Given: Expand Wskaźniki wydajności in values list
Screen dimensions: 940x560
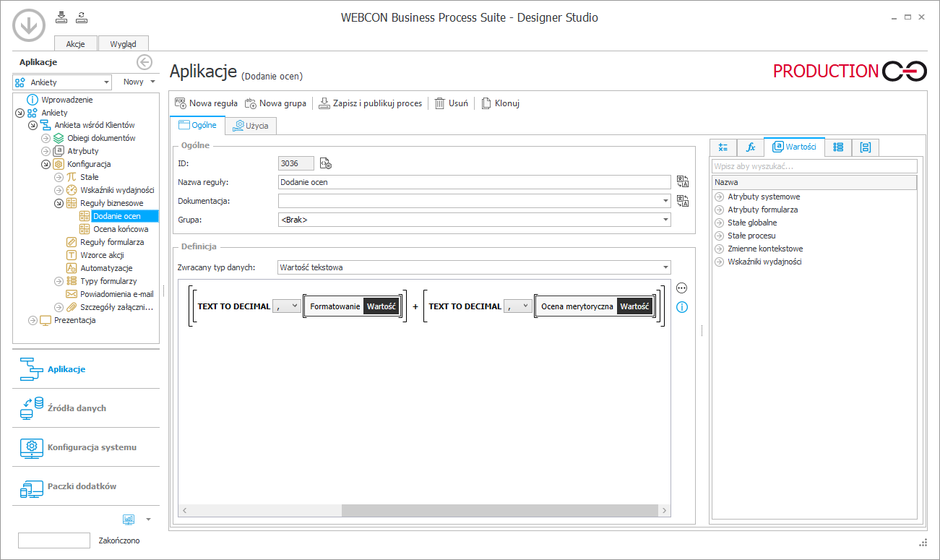Looking at the screenshot, I should tap(719, 262).
